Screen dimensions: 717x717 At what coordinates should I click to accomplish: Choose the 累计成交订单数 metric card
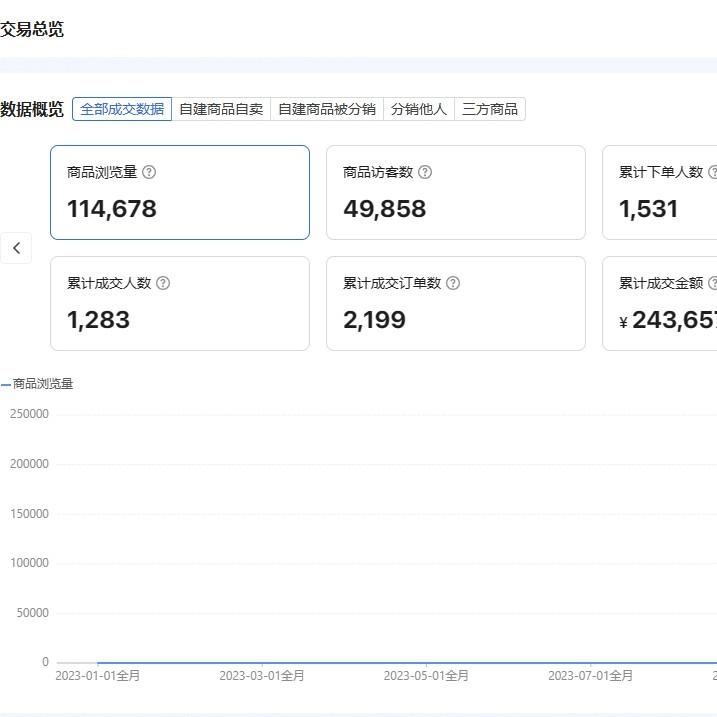455,303
